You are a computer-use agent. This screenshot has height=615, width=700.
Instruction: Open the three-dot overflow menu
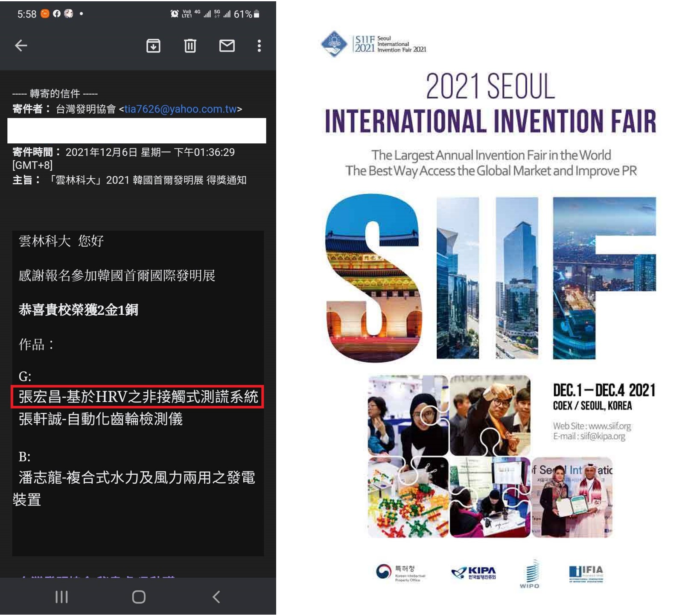[259, 46]
